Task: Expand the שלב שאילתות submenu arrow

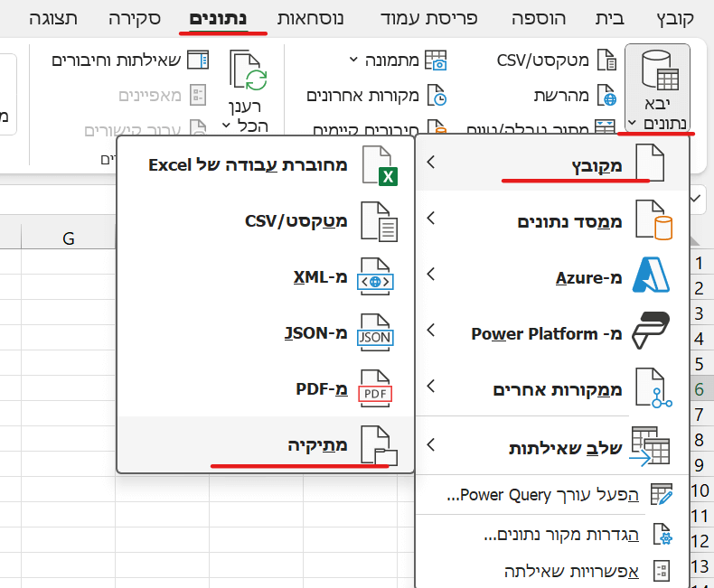Action: [431, 444]
